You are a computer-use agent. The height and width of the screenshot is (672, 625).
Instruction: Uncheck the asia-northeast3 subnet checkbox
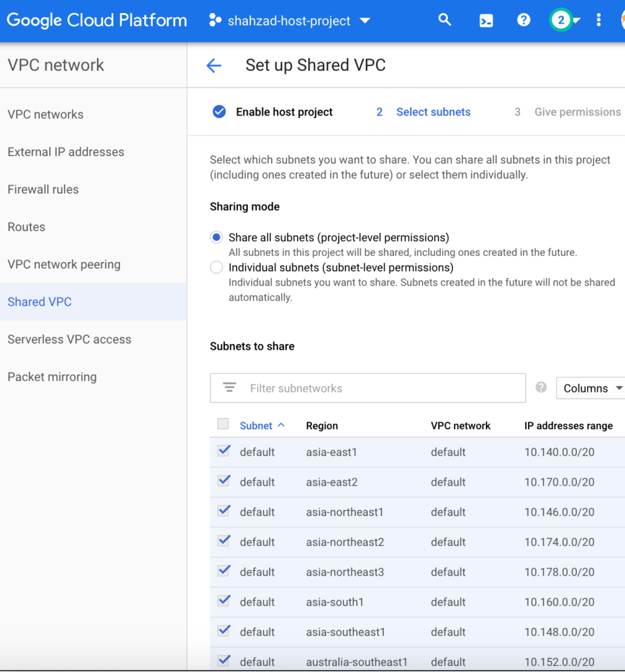[x=224, y=571]
